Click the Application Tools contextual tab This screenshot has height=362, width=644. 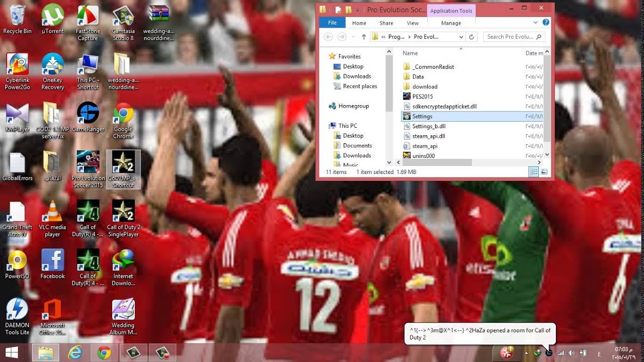coord(451,11)
